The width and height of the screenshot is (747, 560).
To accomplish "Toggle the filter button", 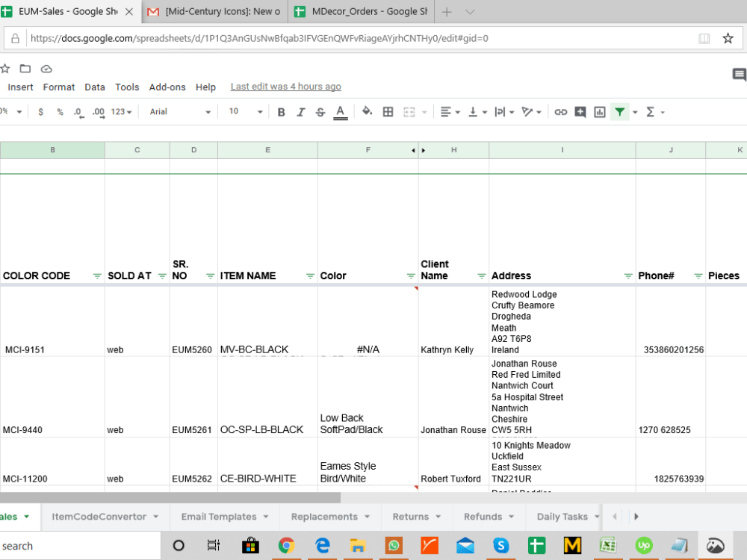I will point(619,112).
